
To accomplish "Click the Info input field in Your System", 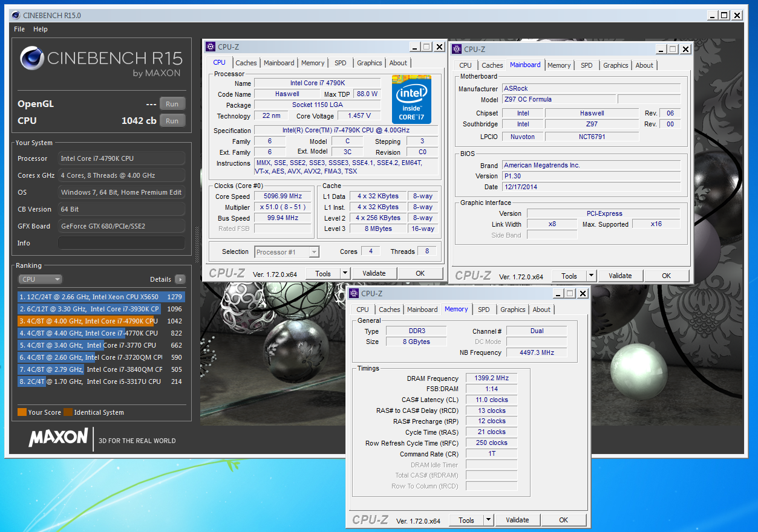I will [122, 243].
